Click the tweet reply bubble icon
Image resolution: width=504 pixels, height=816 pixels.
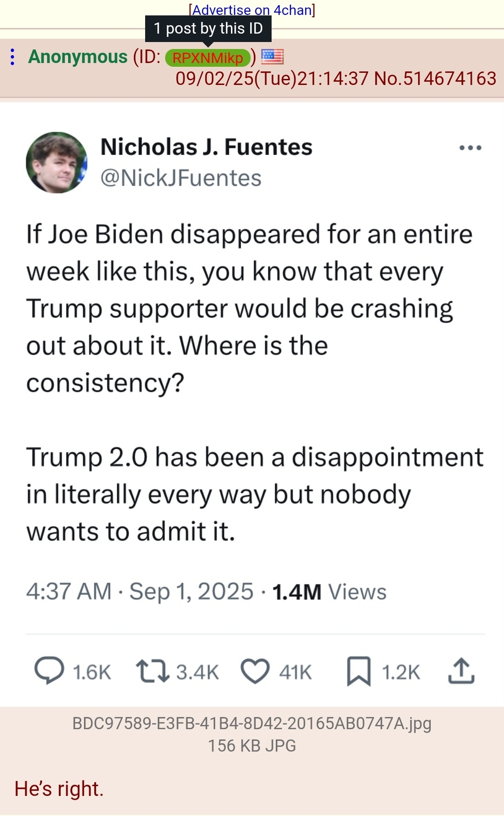49,671
